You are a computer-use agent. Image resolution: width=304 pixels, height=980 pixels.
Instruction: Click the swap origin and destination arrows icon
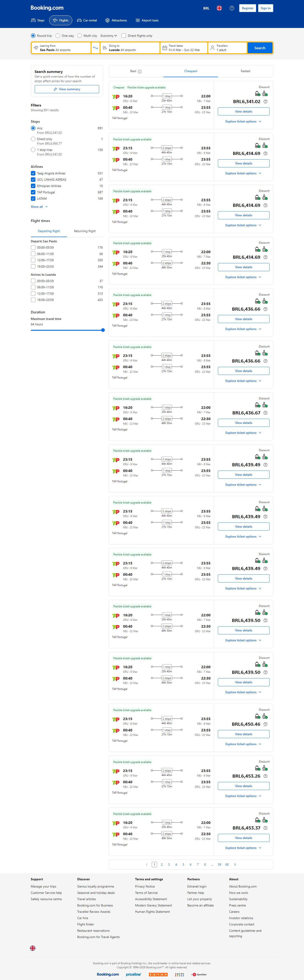tap(95, 48)
